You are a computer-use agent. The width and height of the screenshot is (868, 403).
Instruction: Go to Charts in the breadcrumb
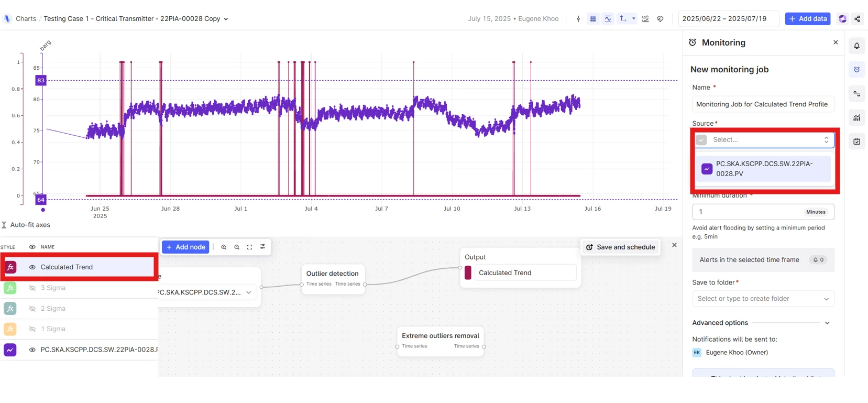pyautogui.click(x=26, y=18)
